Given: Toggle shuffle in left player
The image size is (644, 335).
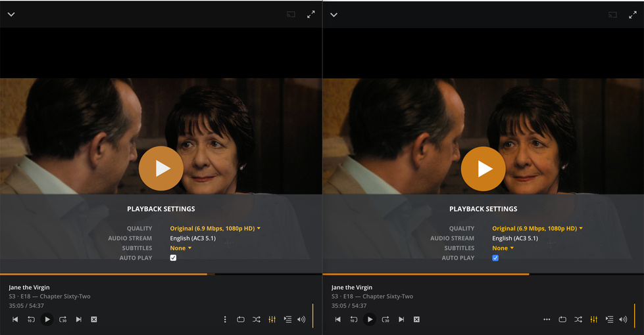Looking at the screenshot, I should pos(257,319).
